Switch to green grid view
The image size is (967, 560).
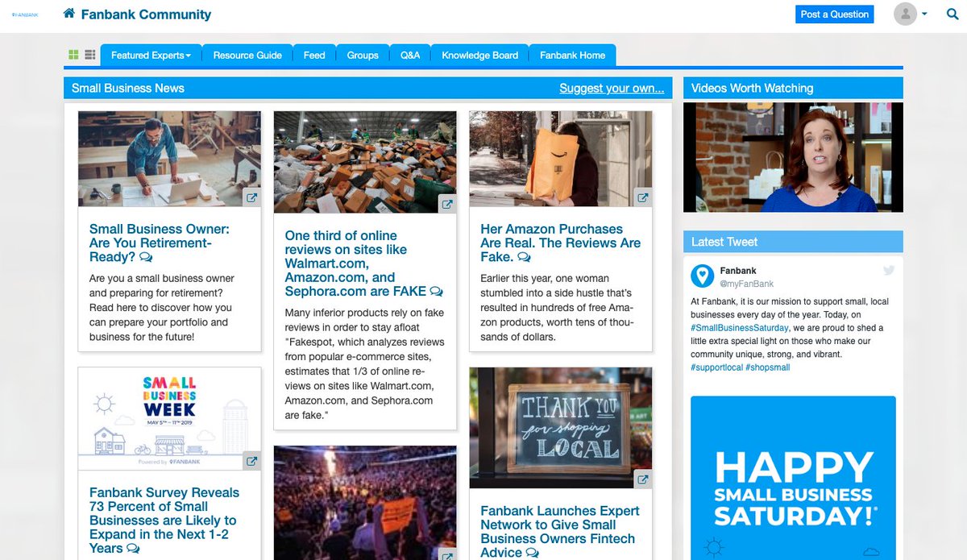point(73,55)
